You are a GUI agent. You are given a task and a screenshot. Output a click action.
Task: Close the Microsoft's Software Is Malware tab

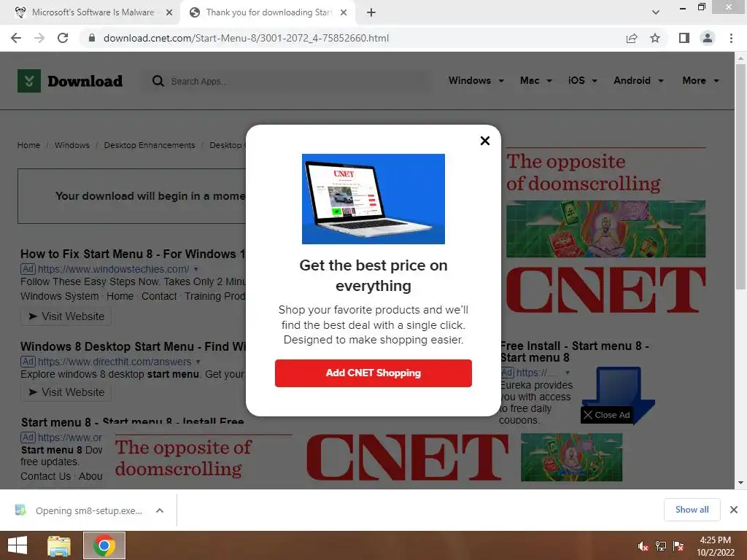pyautogui.click(x=169, y=12)
